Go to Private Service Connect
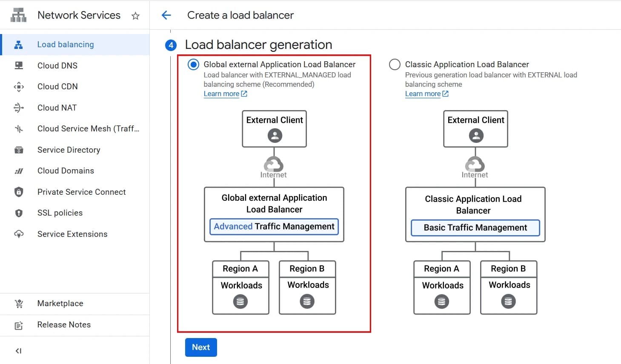The image size is (621, 364). 81,192
